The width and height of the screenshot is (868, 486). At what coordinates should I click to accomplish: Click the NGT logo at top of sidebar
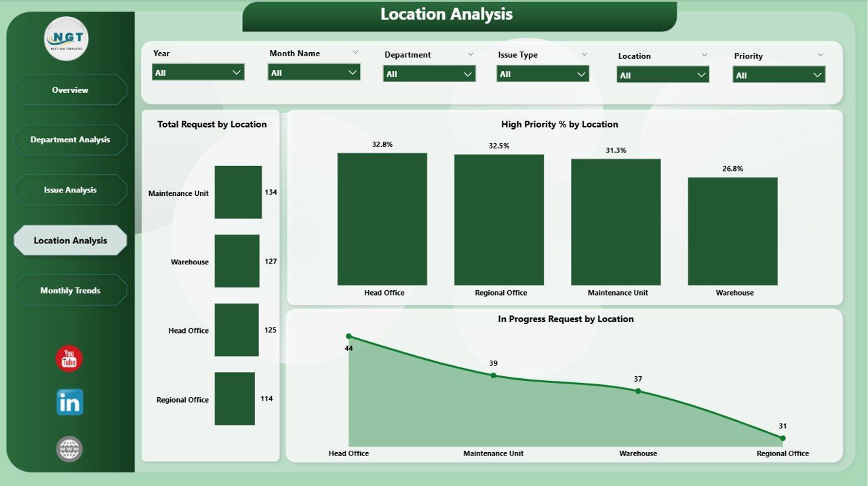pyautogui.click(x=66, y=39)
